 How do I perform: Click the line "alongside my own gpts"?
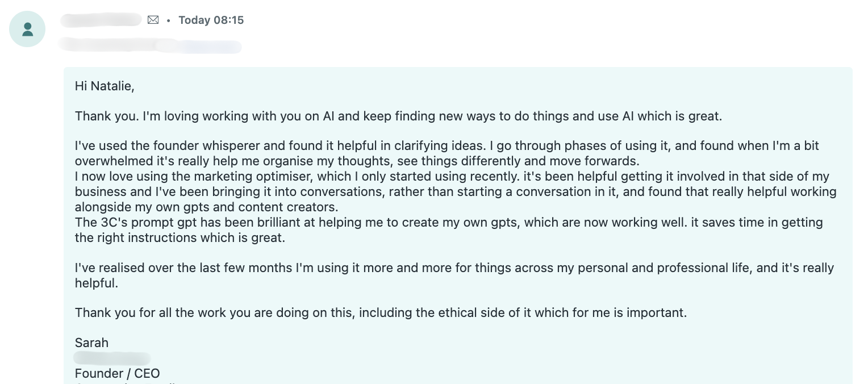pos(206,207)
